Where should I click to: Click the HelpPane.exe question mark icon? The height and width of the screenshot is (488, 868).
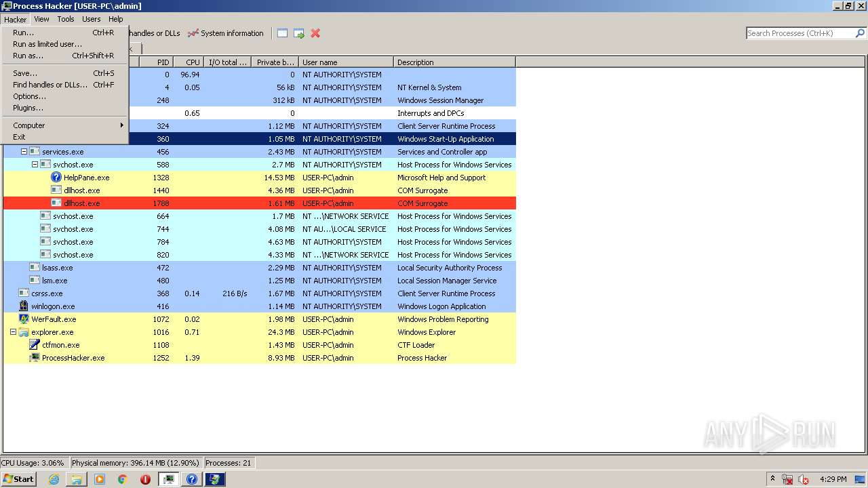(x=56, y=178)
